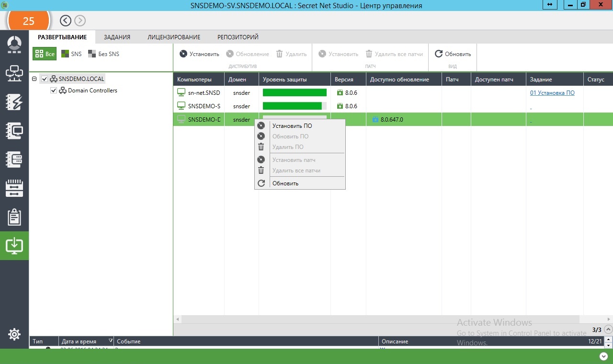Select the Все filter toggle

(x=45, y=54)
